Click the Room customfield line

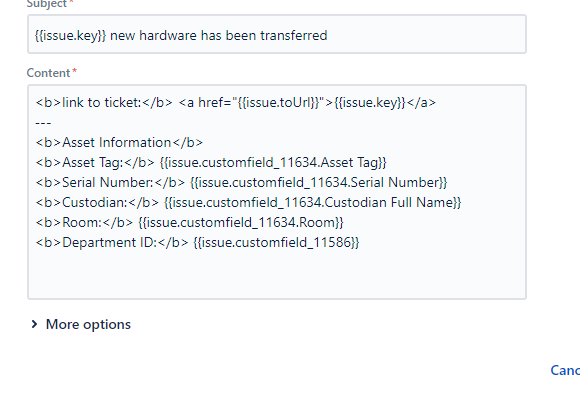(x=189, y=222)
